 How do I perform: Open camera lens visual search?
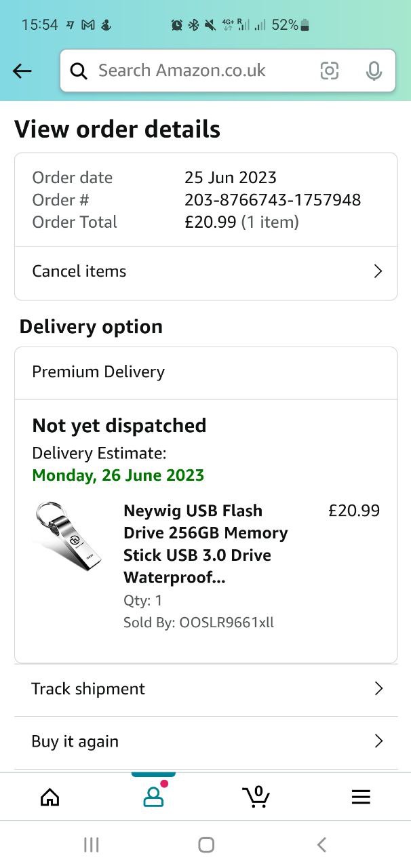point(330,71)
